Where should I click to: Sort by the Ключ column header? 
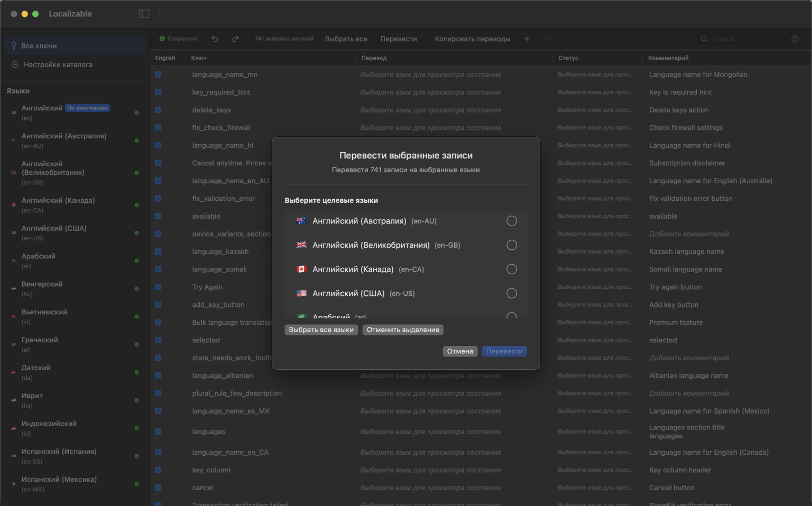199,58
